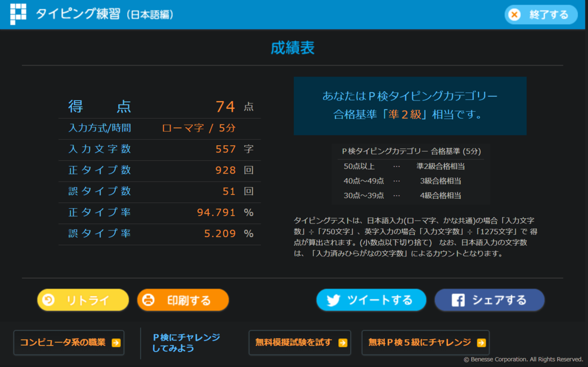Viewport: 588px width, 367px height.
Task: Click the 誤タイプ率 value 5.209
Action: [x=220, y=233]
